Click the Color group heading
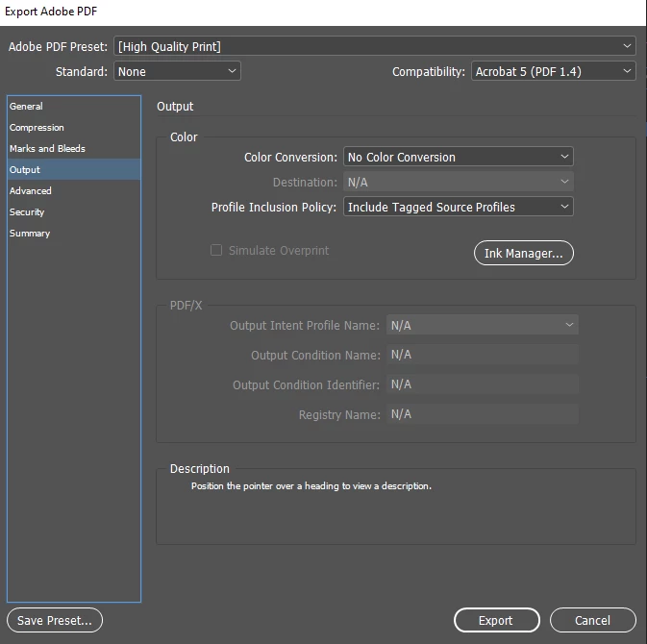 (184, 136)
